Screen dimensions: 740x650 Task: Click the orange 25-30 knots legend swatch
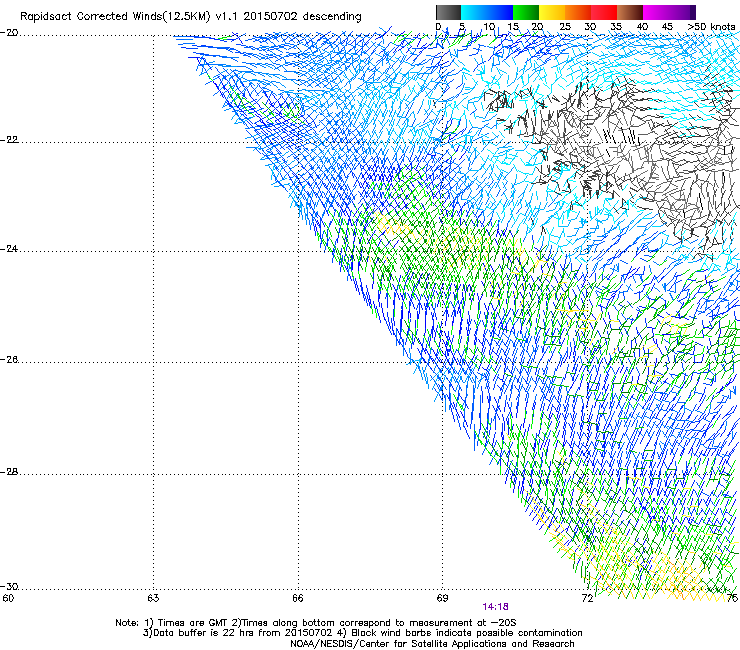[x=578, y=12]
